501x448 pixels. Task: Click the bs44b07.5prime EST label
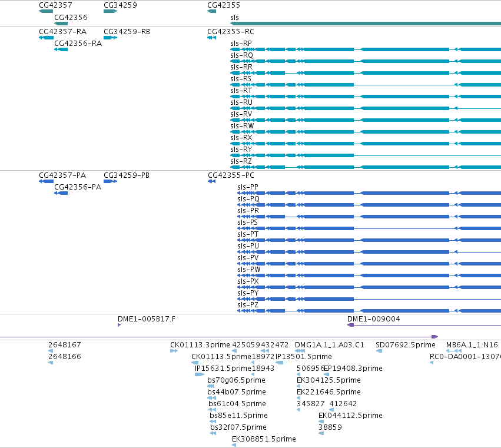[237, 392]
